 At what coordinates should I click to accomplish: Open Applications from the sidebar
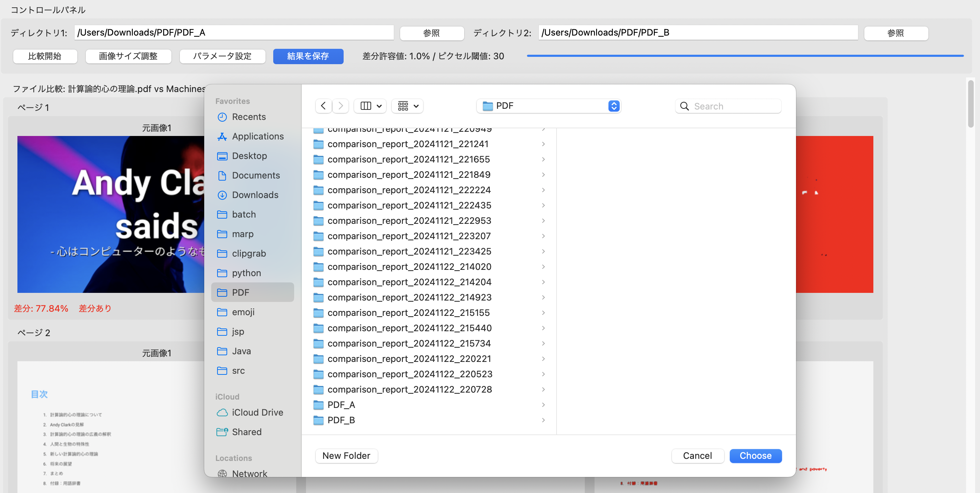pos(257,136)
